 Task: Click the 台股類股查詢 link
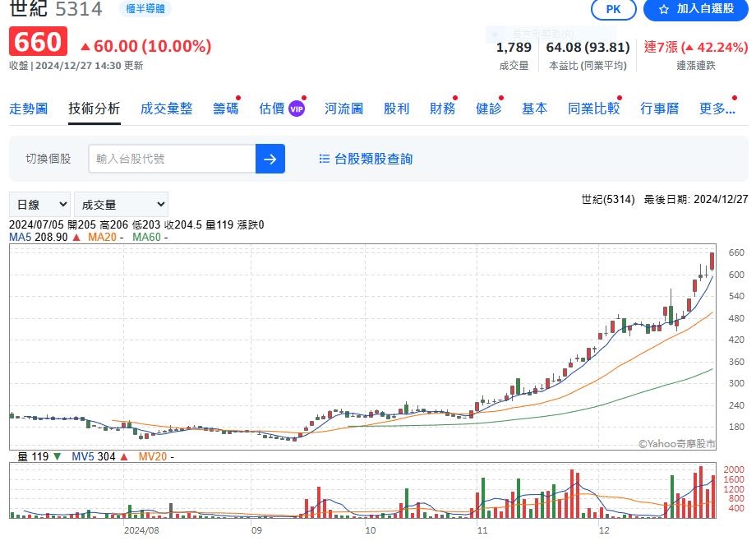click(373, 159)
